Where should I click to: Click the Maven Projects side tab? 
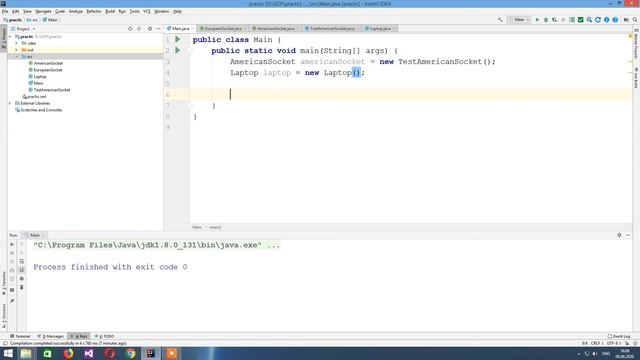click(636, 45)
